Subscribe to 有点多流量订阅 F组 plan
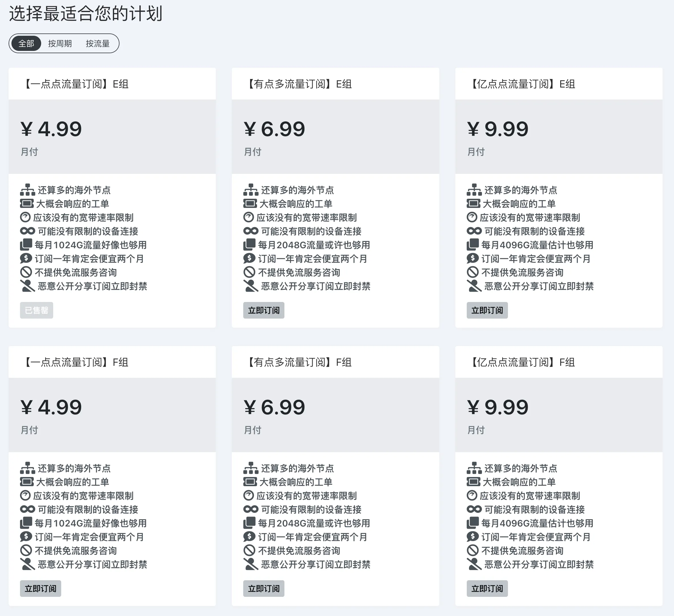674x616 pixels. coord(264,589)
